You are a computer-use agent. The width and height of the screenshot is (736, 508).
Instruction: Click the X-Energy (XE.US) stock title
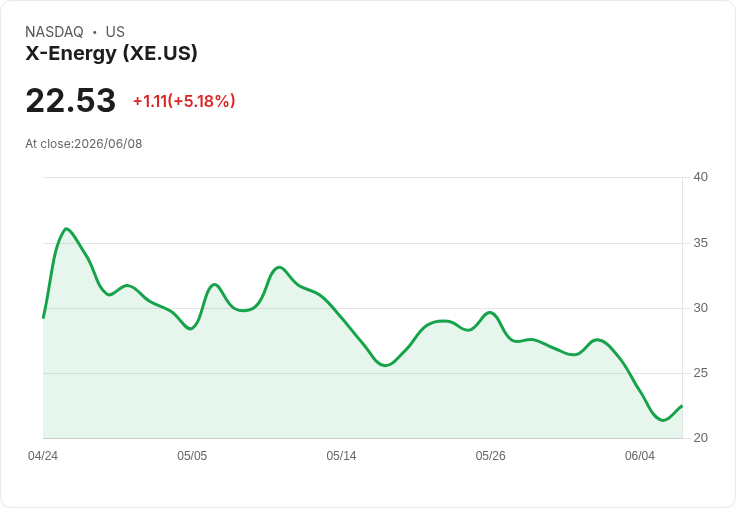(111, 53)
